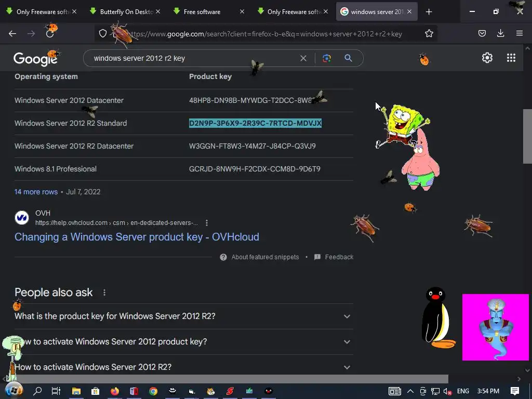Bookmark this page with the star icon
Viewport: 532px width, 399px height.
429,33
